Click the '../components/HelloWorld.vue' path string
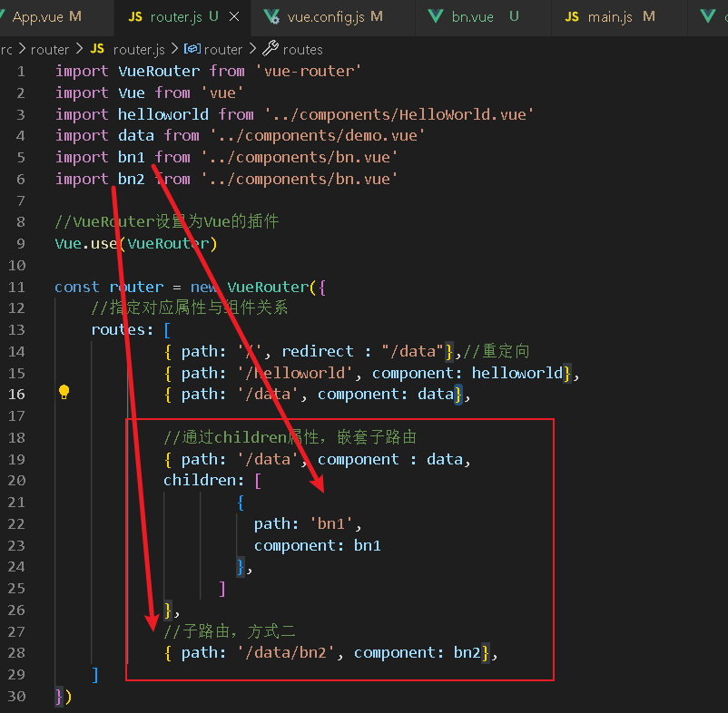Image resolution: width=728 pixels, height=713 pixels. [x=399, y=114]
